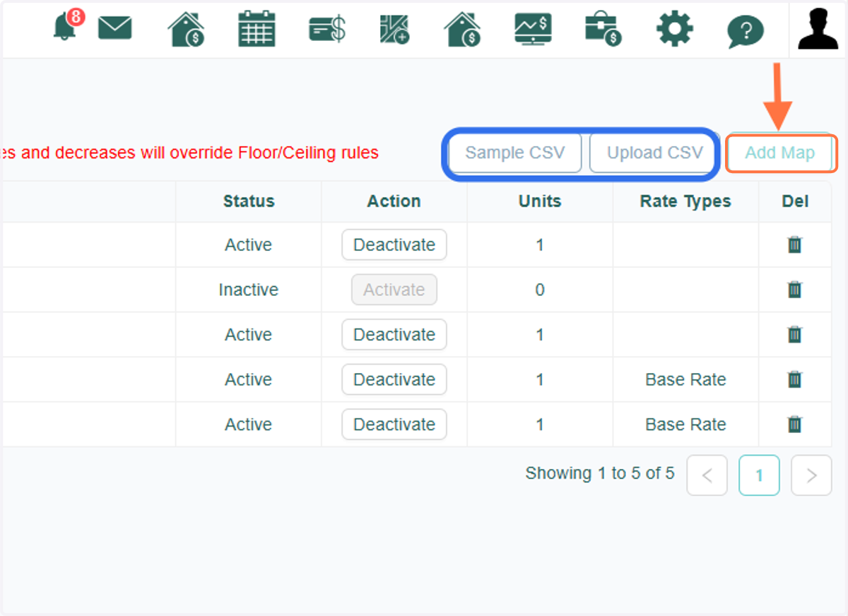Open the user profile silhouette icon
848x616 pixels.
pyautogui.click(x=818, y=28)
